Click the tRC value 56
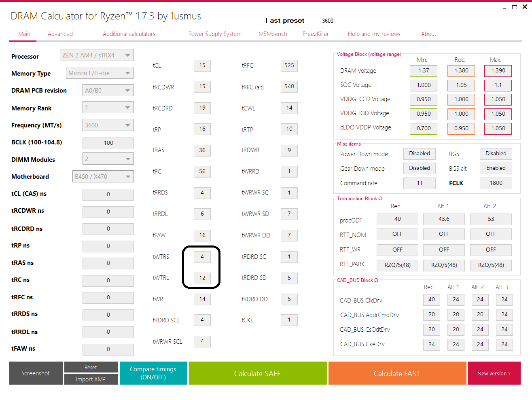 pos(202,171)
